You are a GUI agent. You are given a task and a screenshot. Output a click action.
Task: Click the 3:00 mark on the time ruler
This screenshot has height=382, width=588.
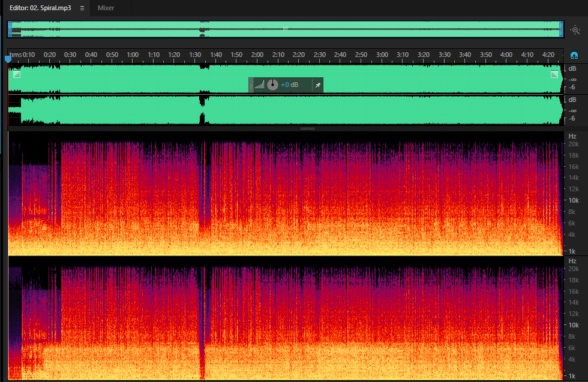click(x=382, y=55)
